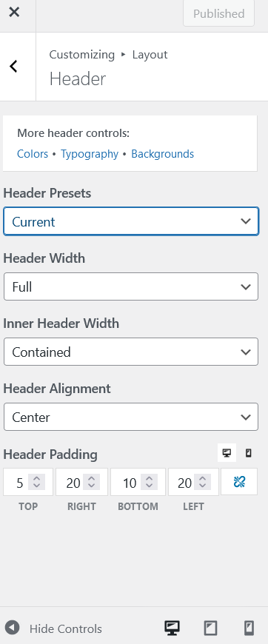268x644 pixels.
Task: Preview site in tablet mode from footer
Action: (210, 628)
